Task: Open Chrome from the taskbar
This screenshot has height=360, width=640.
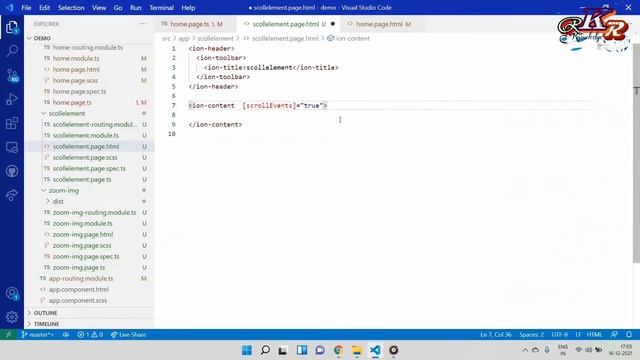Action: 338,350
